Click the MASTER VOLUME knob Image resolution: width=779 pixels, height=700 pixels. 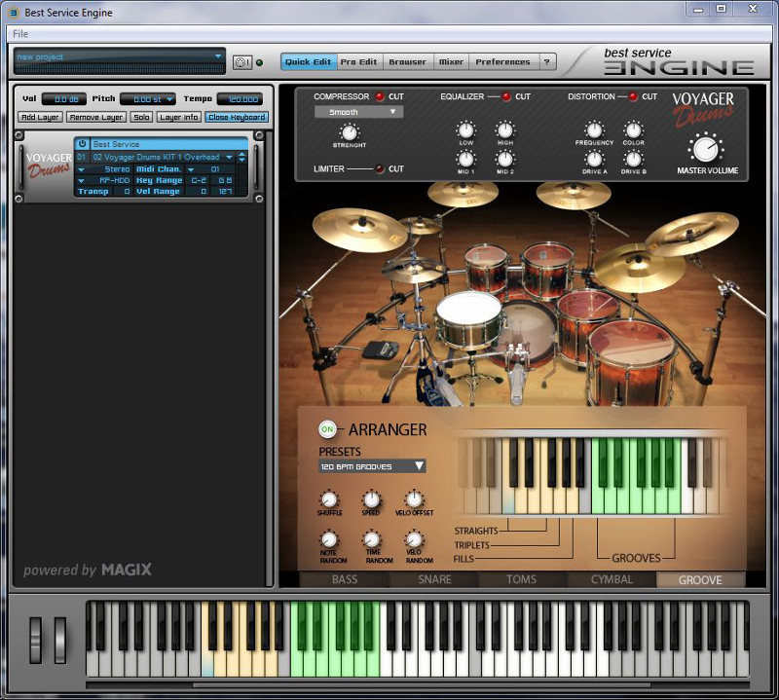[705, 149]
